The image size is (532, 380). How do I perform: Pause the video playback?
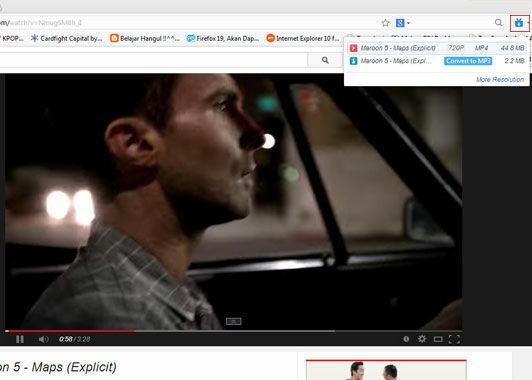pyautogui.click(x=20, y=339)
